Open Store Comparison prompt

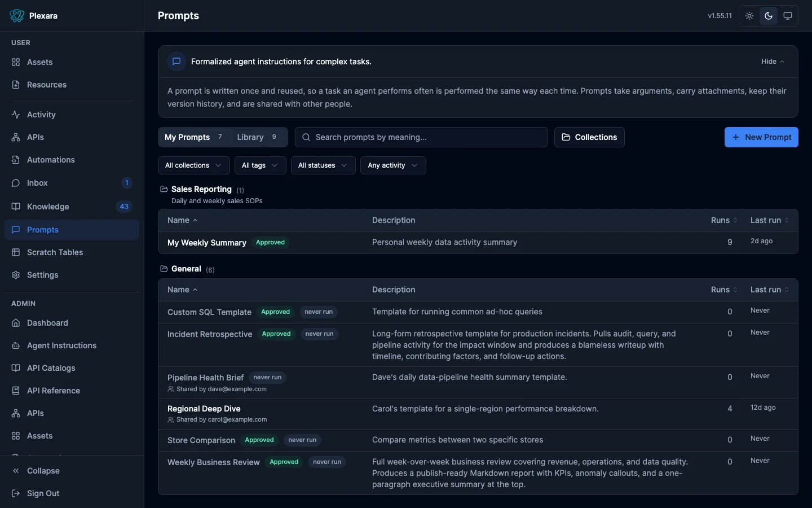[201, 440]
